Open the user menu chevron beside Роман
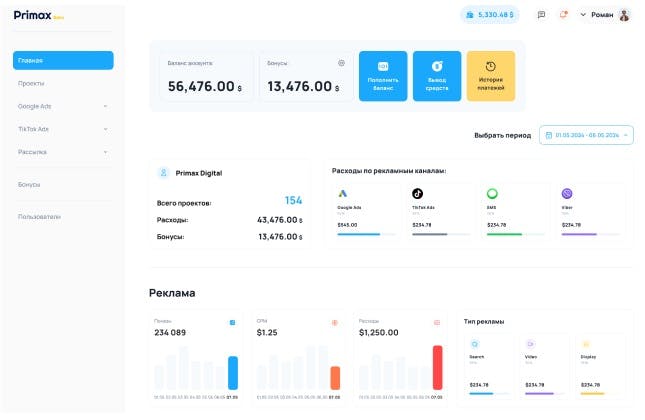The width and height of the screenshot is (645, 420). tap(583, 15)
